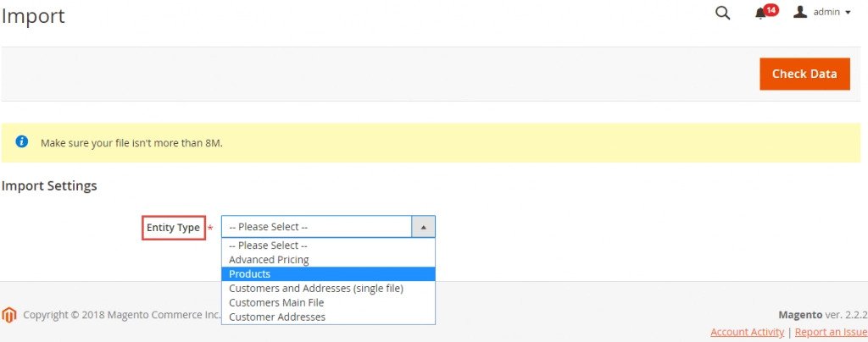Open the Account Activity link
Image resolution: width=868 pixels, height=342 pixels.
pos(747,332)
